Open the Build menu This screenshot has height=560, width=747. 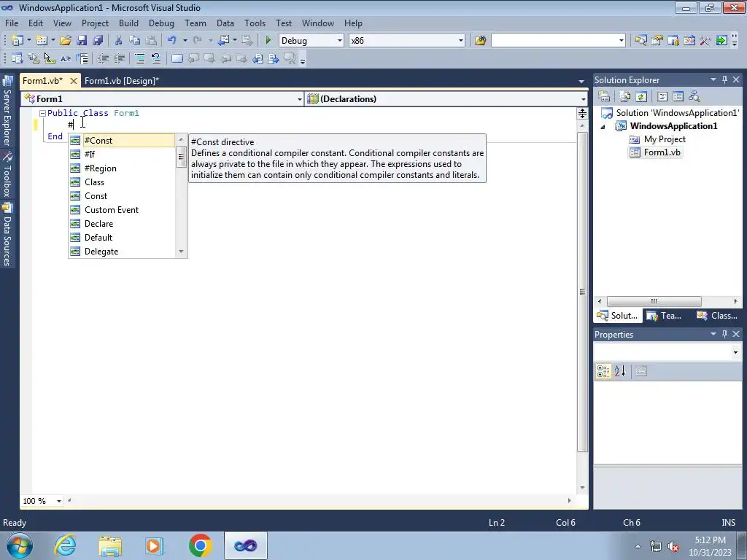[128, 23]
